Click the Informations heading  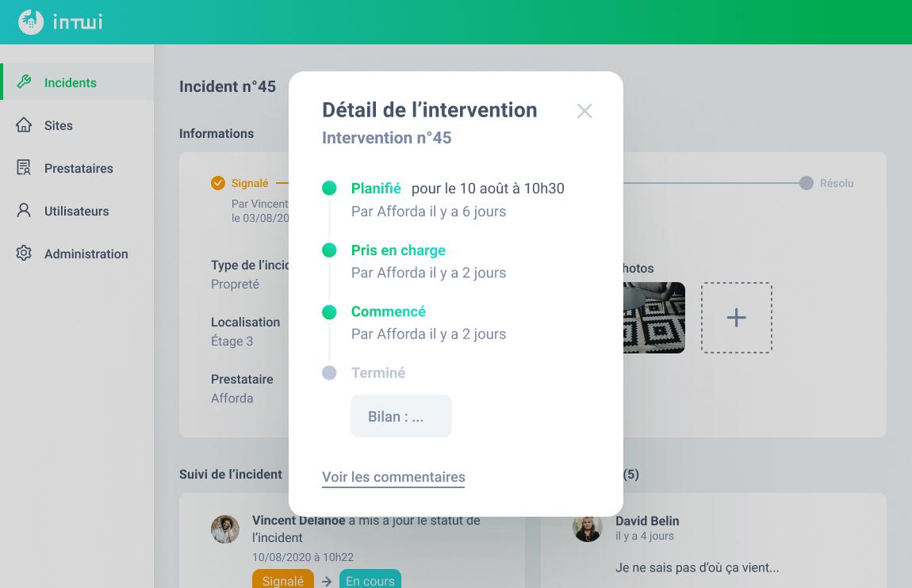point(217,134)
